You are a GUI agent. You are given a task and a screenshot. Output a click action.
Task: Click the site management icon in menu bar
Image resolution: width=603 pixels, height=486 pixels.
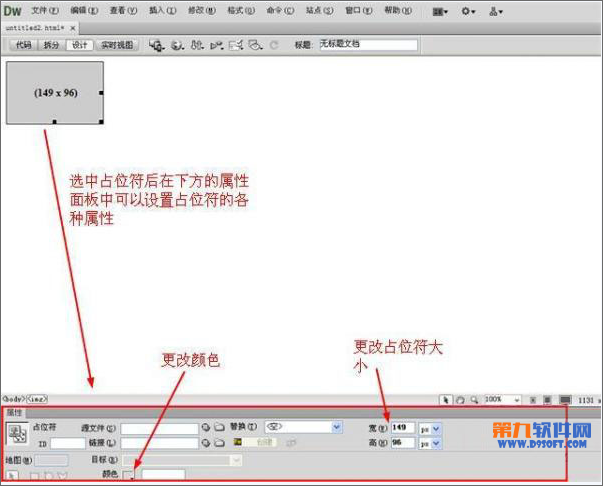pos(496,11)
